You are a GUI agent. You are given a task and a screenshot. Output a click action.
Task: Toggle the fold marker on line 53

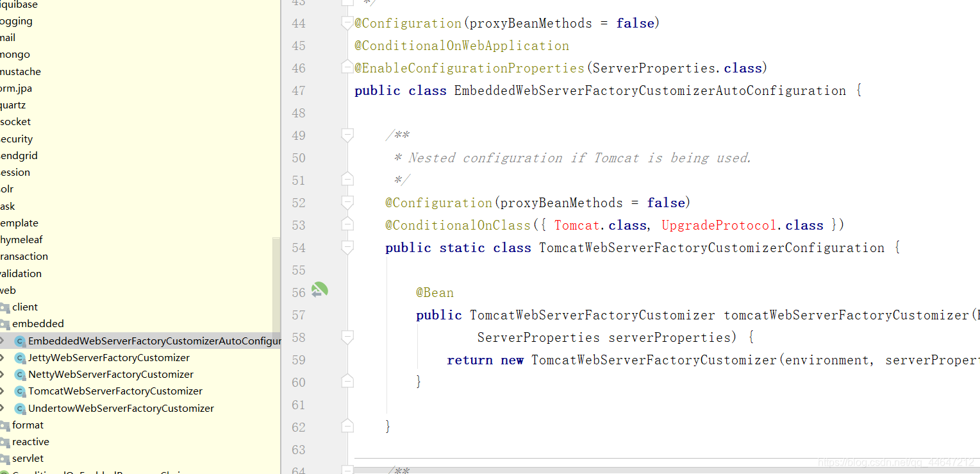click(347, 224)
